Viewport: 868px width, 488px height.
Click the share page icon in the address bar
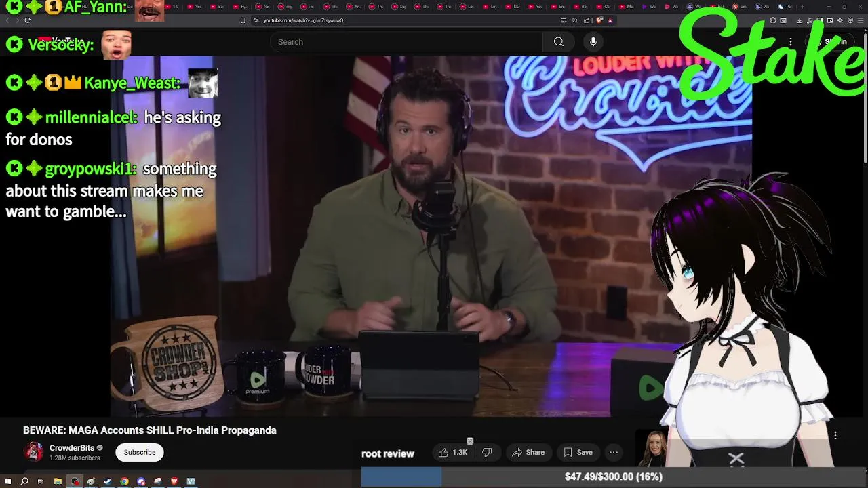587,20
